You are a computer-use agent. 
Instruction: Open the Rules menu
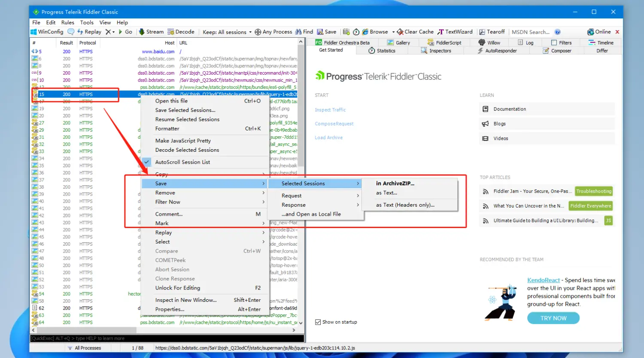click(67, 22)
